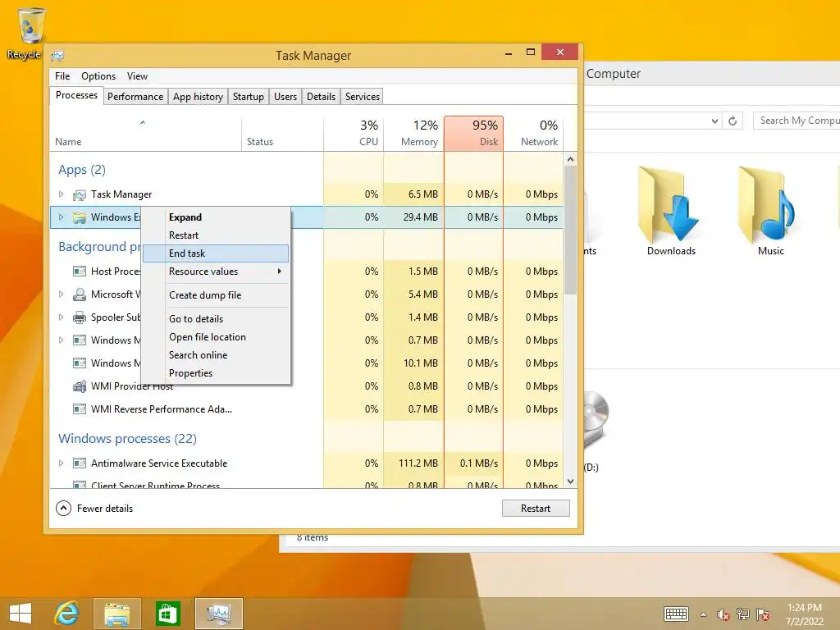Expand the first Windows M… process arrow
840x630 pixels.
tap(61, 340)
